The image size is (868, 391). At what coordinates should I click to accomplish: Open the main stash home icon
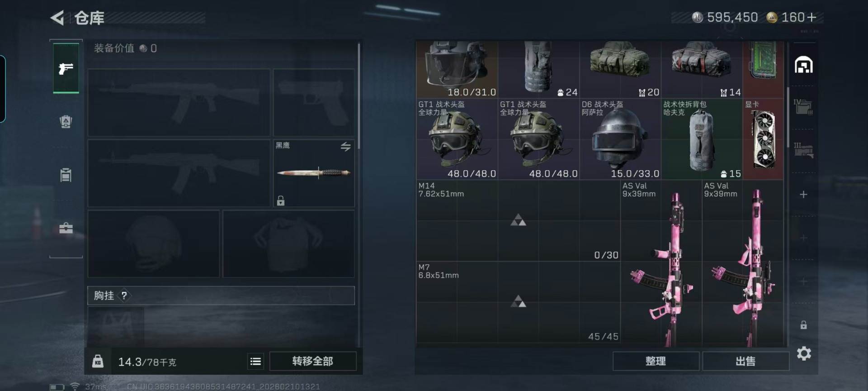point(803,65)
